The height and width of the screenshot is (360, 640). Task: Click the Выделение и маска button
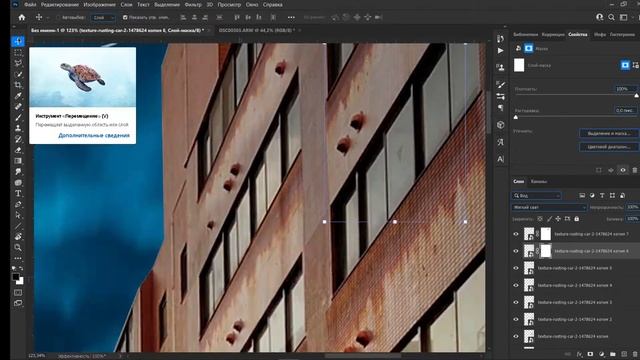click(609, 133)
